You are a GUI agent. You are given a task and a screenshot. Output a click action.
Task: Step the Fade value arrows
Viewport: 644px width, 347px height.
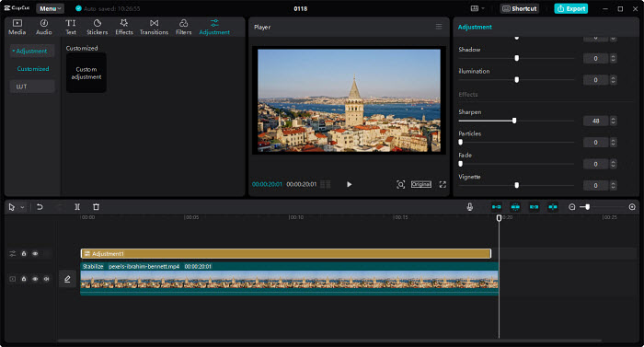click(x=614, y=164)
